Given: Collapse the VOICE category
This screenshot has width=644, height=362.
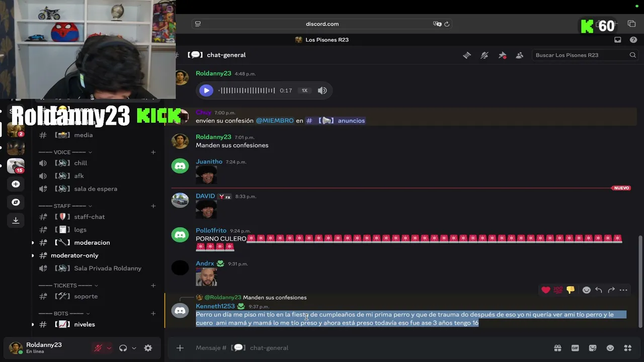Looking at the screenshot, I should pos(65,152).
